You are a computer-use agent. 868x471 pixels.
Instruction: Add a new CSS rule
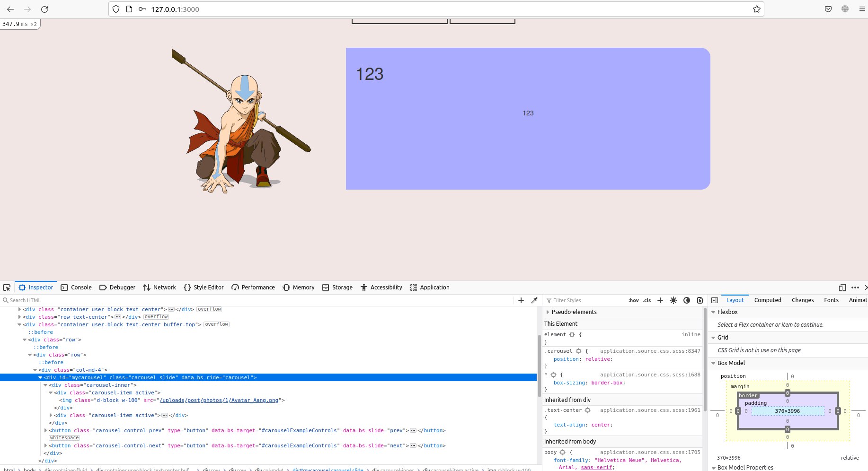point(660,300)
